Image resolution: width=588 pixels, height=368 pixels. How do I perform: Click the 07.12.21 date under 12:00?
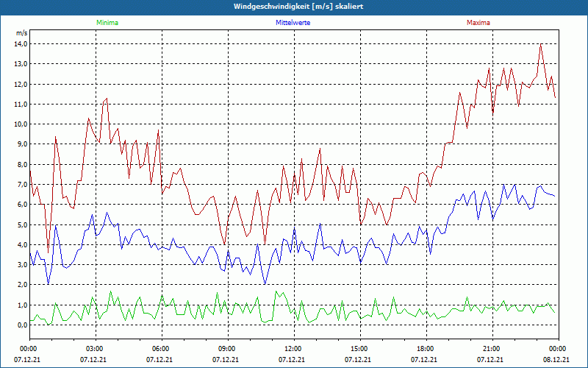pos(291,359)
